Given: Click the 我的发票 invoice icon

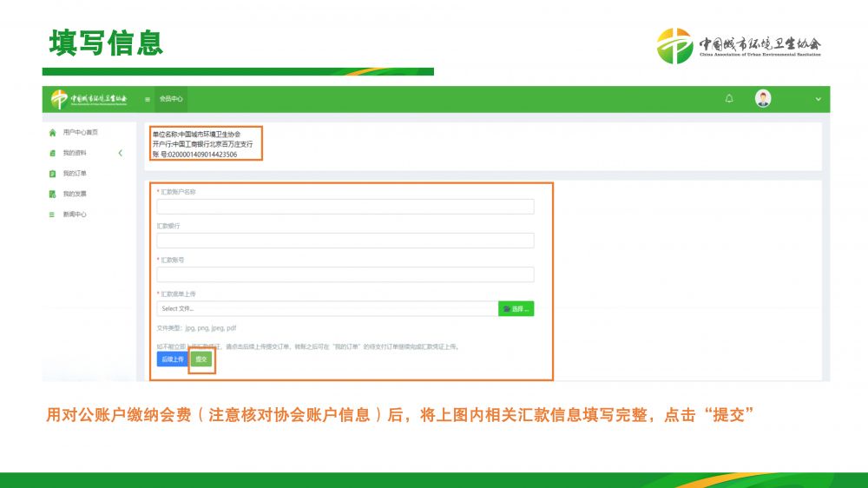Looking at the screenshot, I should point(53,194).
